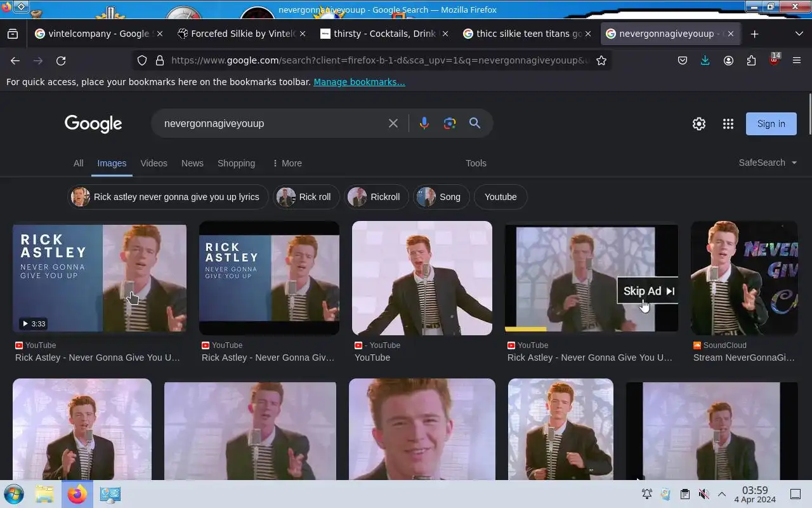
Task: Switch to the All results tab
Action: (78, 163)
